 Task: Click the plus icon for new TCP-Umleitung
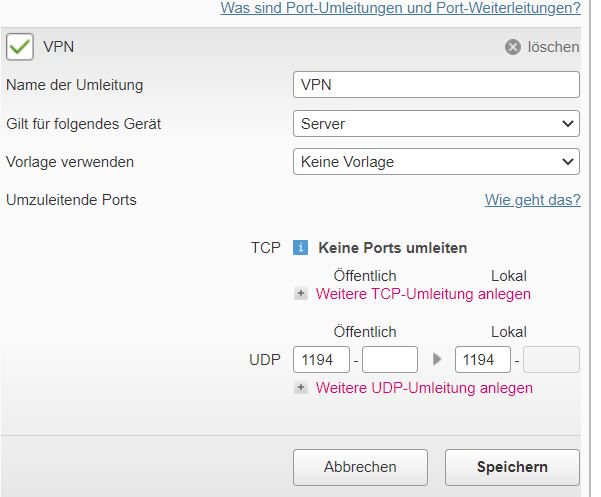click(301, 294)
